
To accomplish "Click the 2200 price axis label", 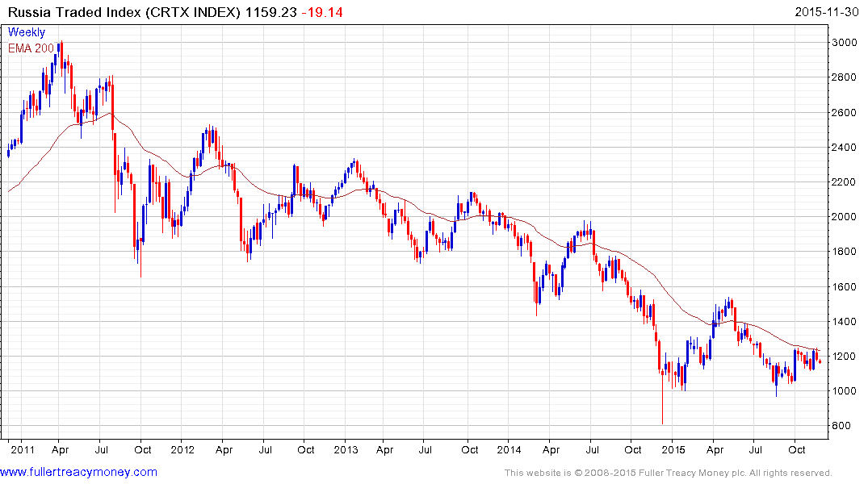I will pos(845,182).
